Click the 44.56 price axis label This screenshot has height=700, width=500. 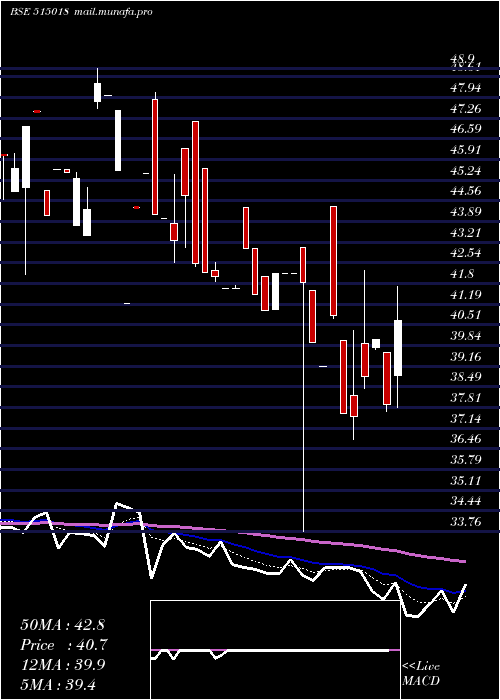pyautogui.click(x=466, y=191)
